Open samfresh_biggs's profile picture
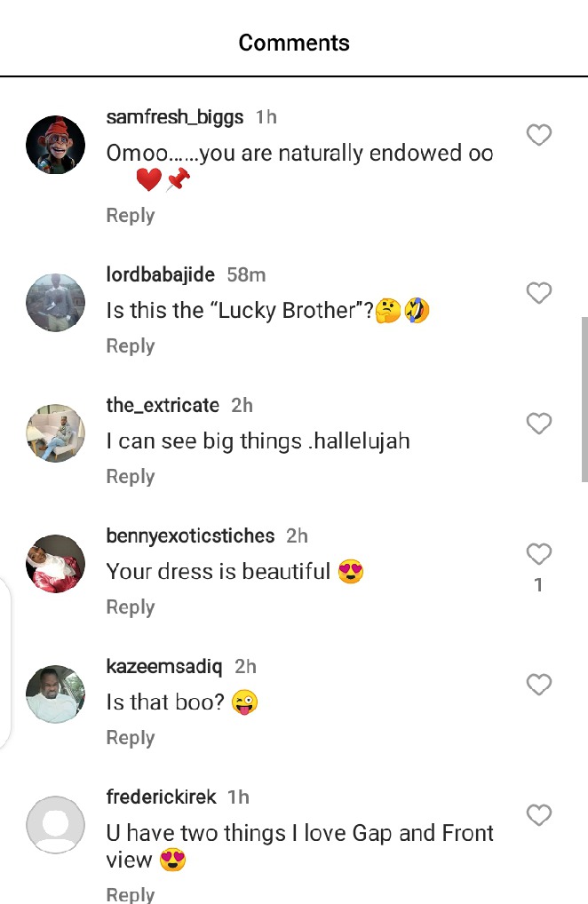The height and width of the screenshot is (904, 588). [x=55, y=145]
